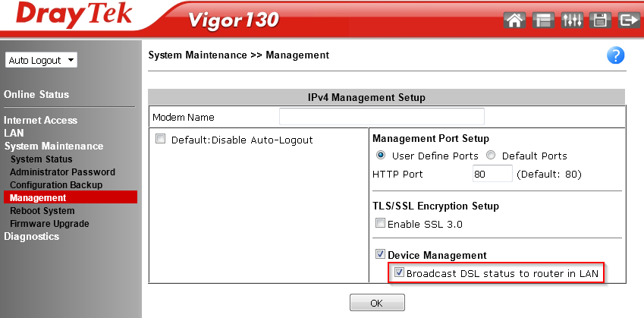Choose User Define Ports option
The image size is (644, 318).
click(381, 156)
